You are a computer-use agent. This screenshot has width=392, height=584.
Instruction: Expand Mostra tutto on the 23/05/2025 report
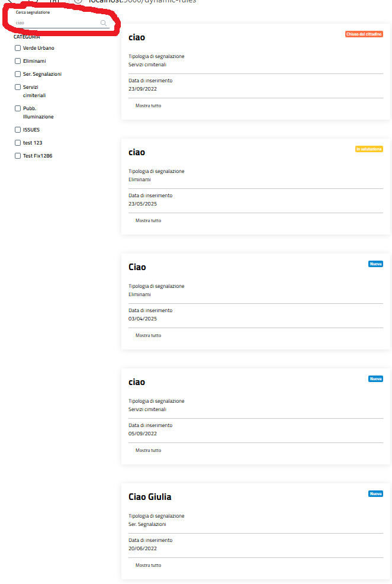[148, 220]
